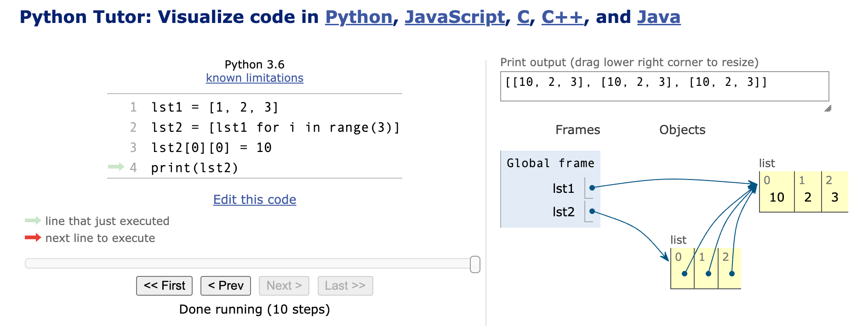Jump to the first step with << First
Viewport: 868px width, 326px height.
coord(165,286)
